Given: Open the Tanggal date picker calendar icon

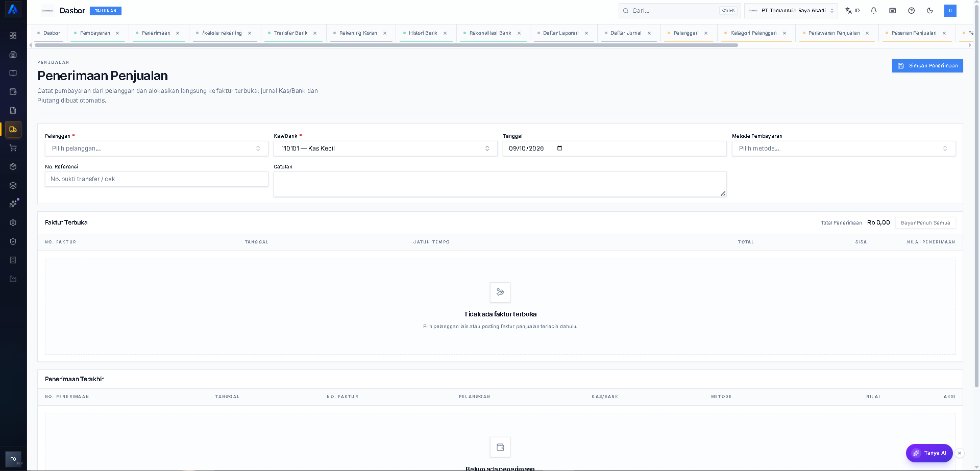Looking at the screenshot, I should pos(560,148).
